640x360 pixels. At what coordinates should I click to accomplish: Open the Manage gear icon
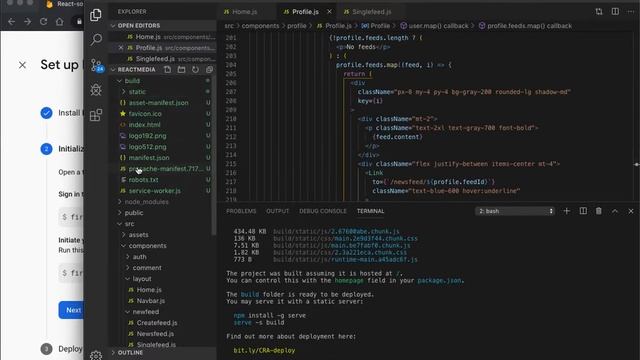pyautogui.click(x=96, y=355)
